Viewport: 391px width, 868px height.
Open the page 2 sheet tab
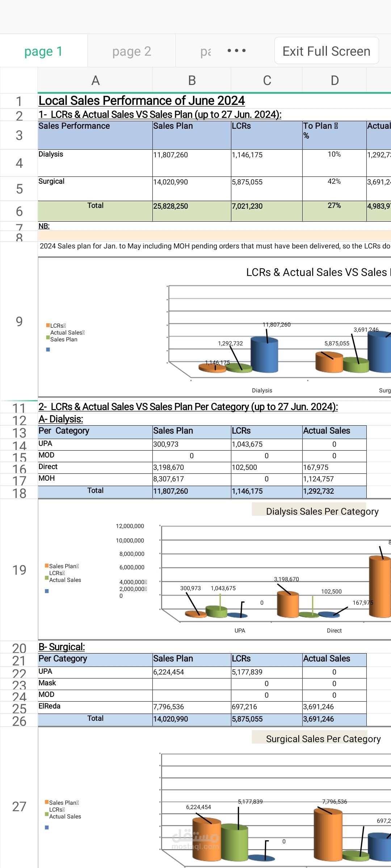131,51
